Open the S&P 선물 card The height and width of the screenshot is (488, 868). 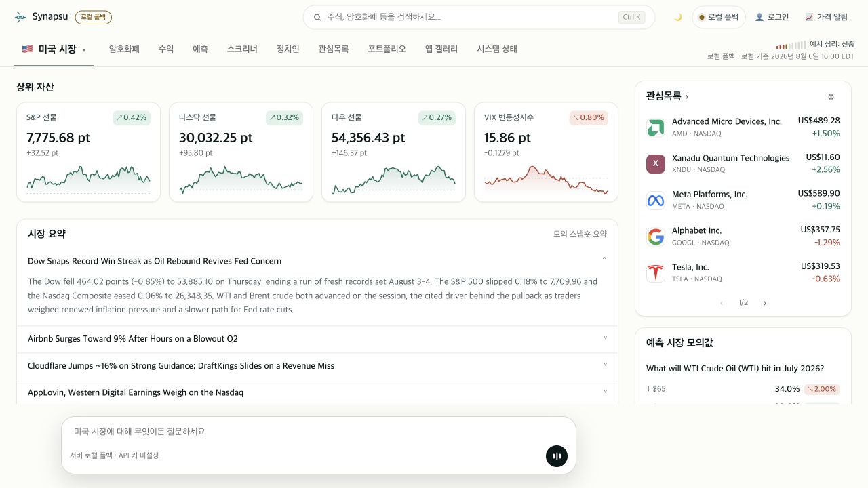[88, 152]
